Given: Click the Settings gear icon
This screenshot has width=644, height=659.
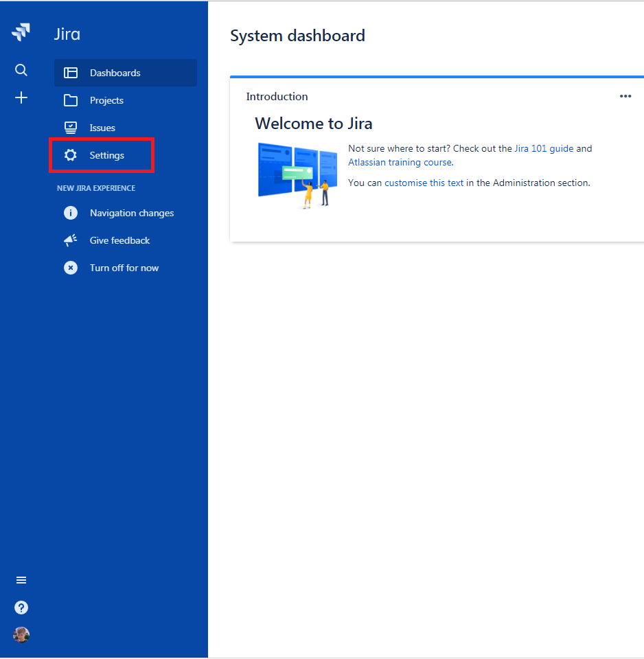Looking at the screenshot, I should click(71, 155).
